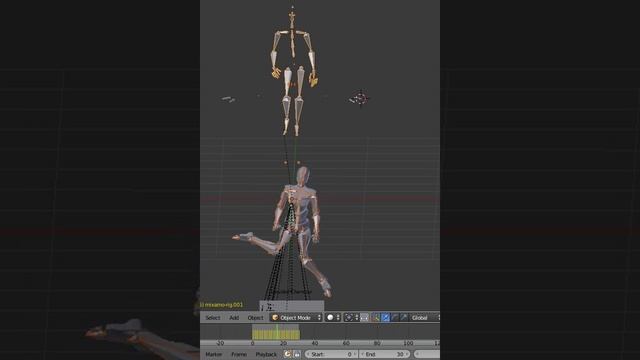Select the orange armature skeleton at top
640x360 pixels.
tap(293, 71)
